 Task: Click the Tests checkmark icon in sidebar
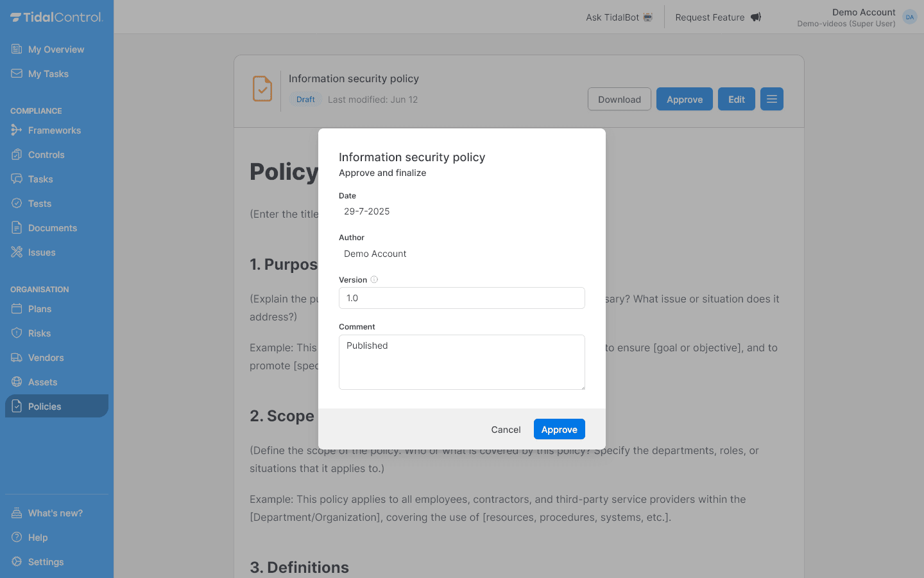15,203
